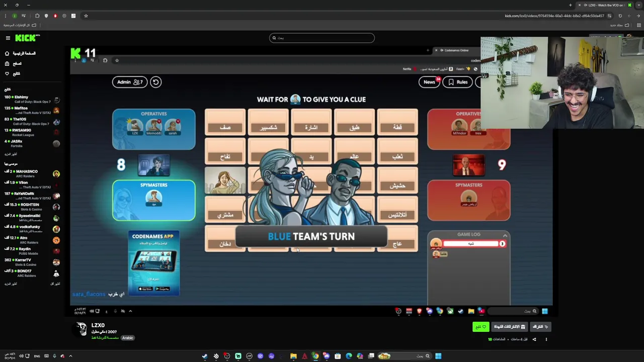Open File Explorer on the taskbar
The height and width of the screenshot is (362, 644).
coord(293,356)
